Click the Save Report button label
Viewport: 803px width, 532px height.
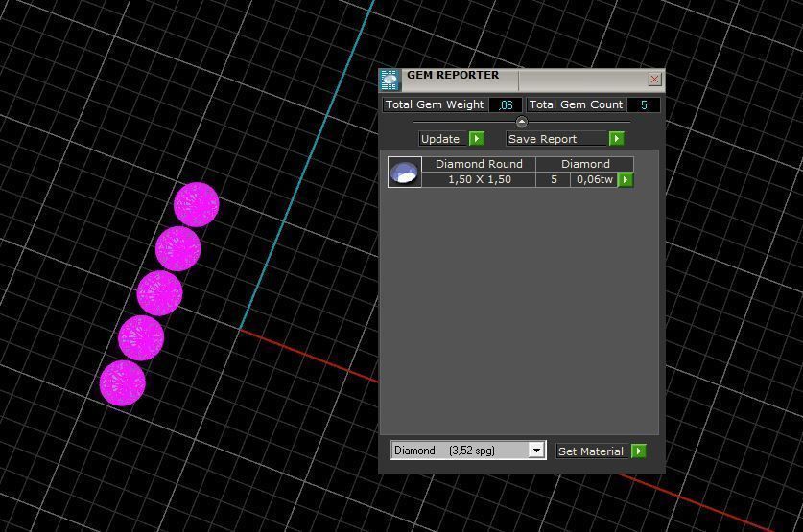[x=556, y=139]
